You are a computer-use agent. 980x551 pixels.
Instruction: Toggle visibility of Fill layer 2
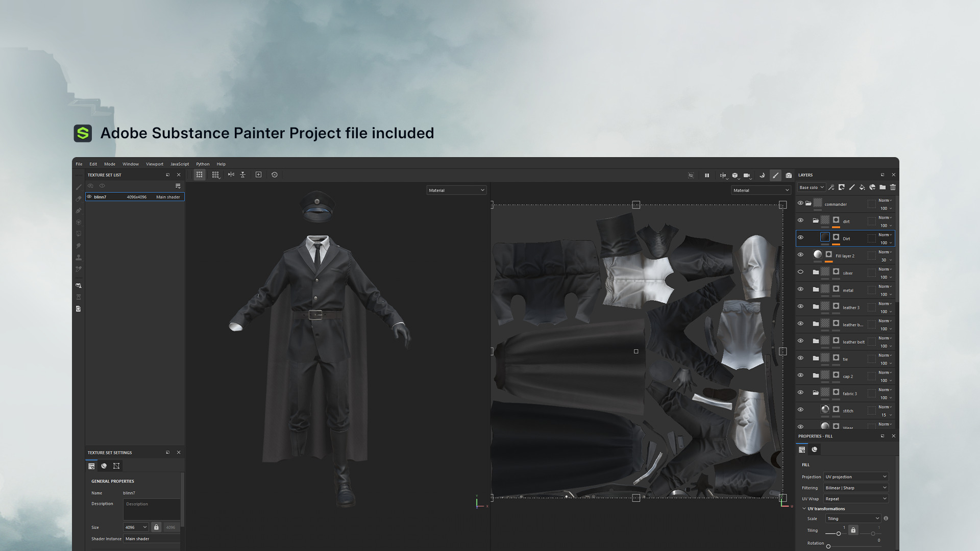(x=800, y=255)
